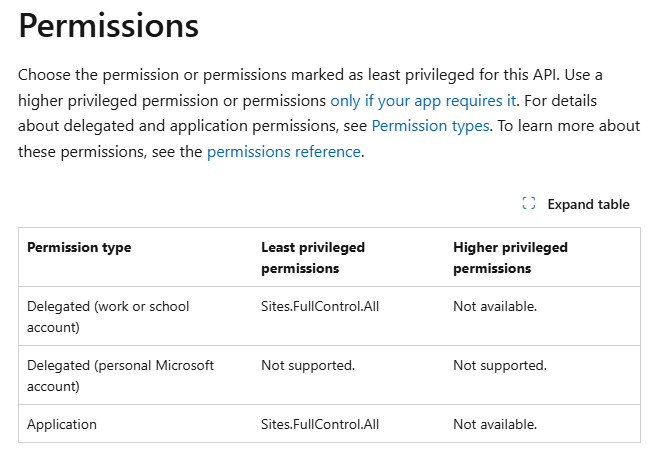Viewport: 654px width, 450px height.
Task: Click Not supported under Least privileged permissions
Action: tap(308, 365)
